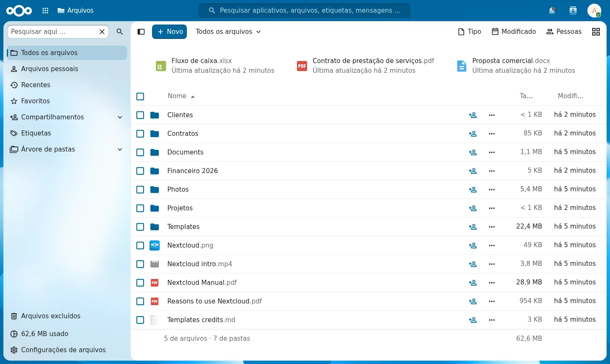610x364 pixels.
Task: Open actions menu for Photos folder
Action: coord(492,190)
